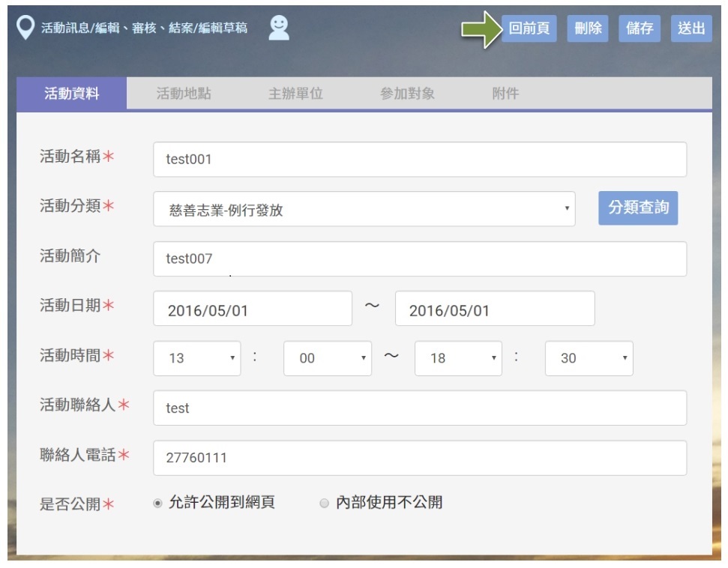Submit the form with 送出 button

(x=691, y=28)
